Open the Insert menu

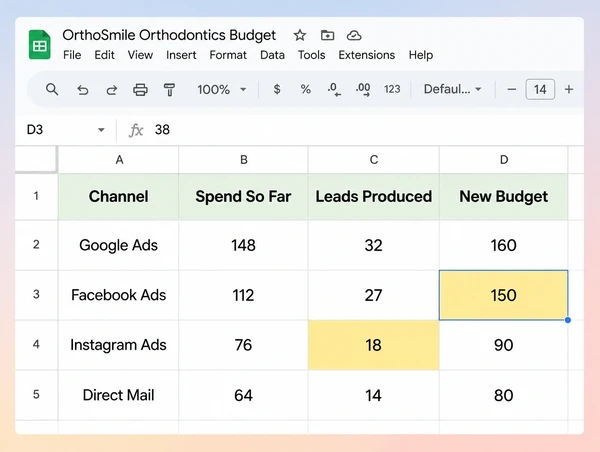(x=181, y=55)
